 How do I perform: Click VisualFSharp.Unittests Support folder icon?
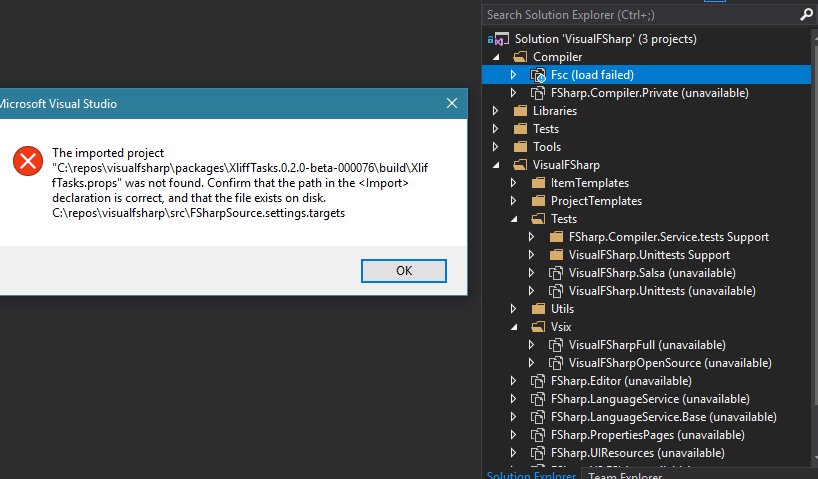(x=556, y=255)
